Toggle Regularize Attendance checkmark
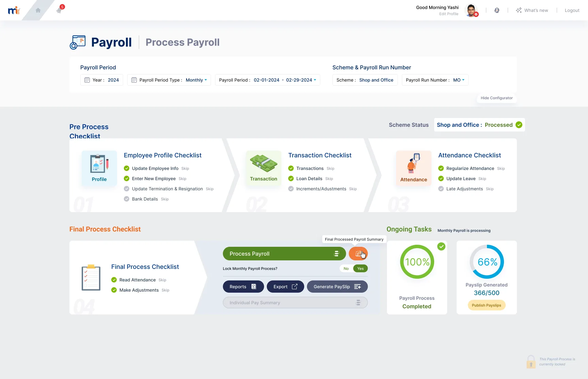Viewport: 588px width, 379px height. click(x=441, y=168)
